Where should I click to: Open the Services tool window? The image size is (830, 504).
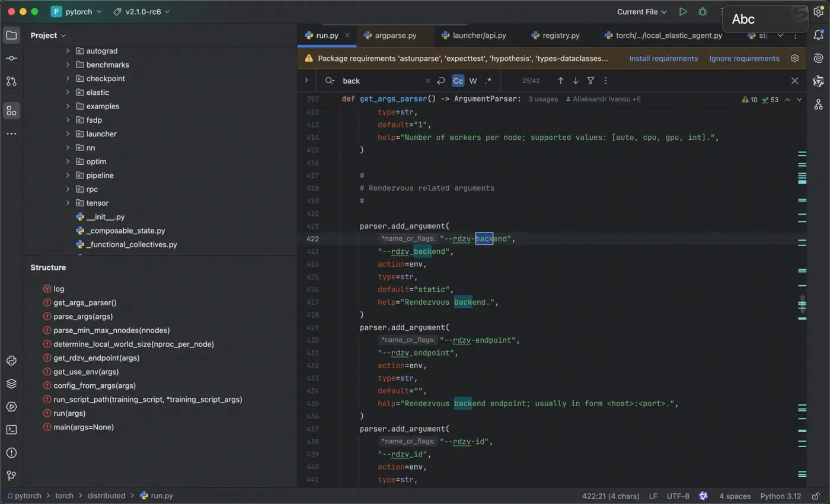point(11,407)
